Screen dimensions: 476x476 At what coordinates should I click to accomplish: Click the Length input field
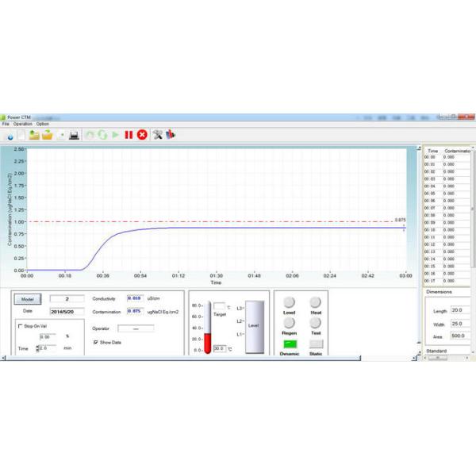click(x=459, y=311)
